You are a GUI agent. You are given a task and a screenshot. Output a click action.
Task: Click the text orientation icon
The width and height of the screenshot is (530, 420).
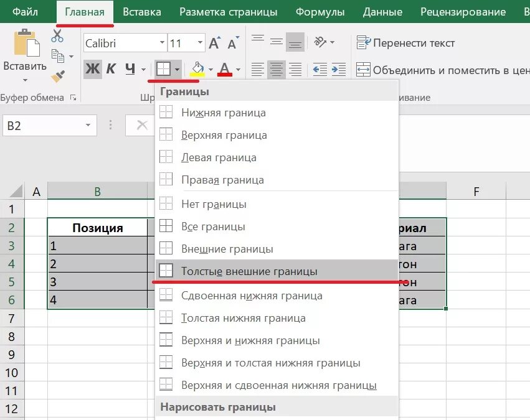tap(319, 42)
